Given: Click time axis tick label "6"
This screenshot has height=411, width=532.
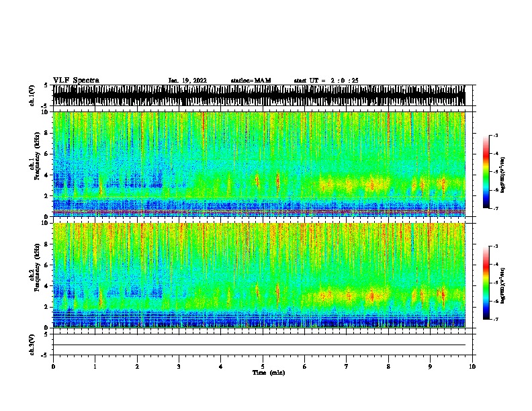Looking at the screenshot, I should pyautogui.click(x=304, y=366).
